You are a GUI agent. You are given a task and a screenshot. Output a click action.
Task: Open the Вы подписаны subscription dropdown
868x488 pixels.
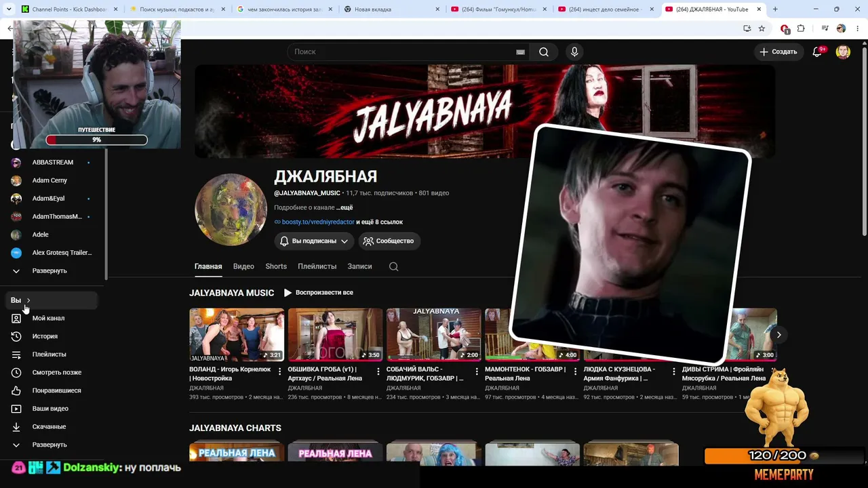(315, 241)
